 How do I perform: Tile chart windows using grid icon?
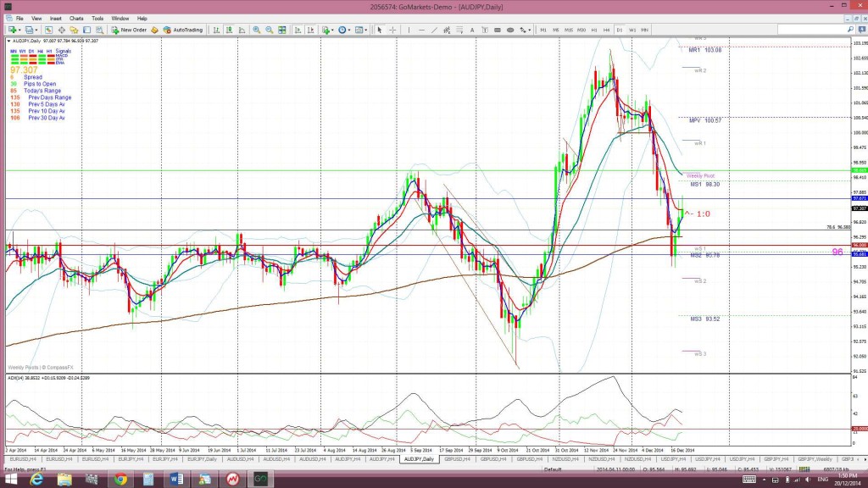(281, 30)
